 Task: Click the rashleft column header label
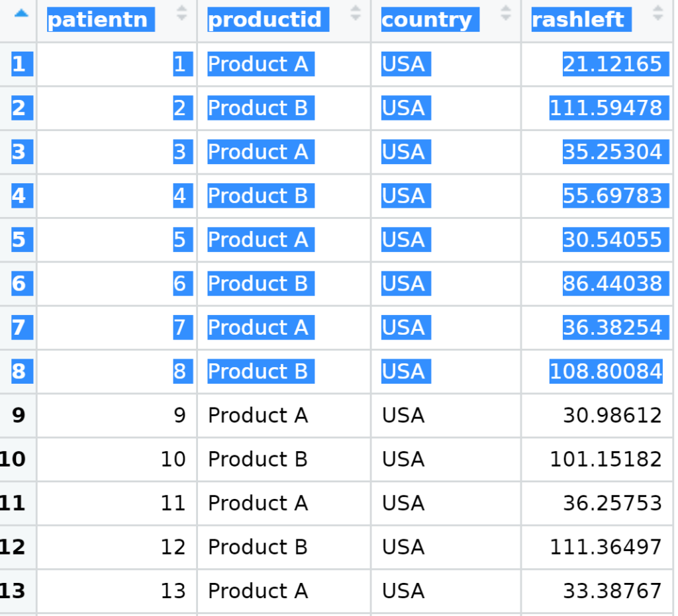pyautogui.click(x=578, y=20)
